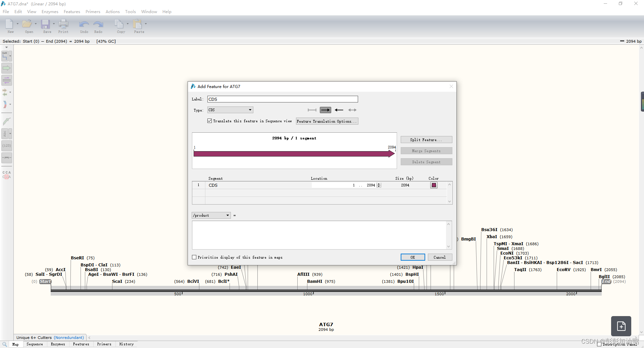Click the New file toolbar icon

point(9,24)
